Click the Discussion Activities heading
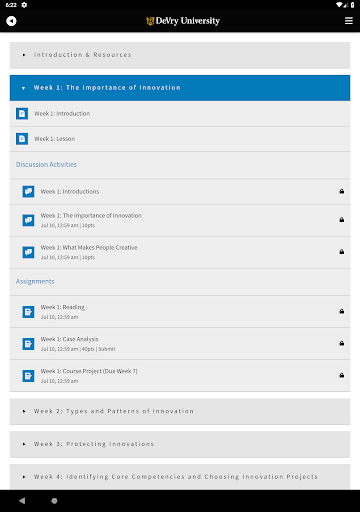 (x=46, y=165)
